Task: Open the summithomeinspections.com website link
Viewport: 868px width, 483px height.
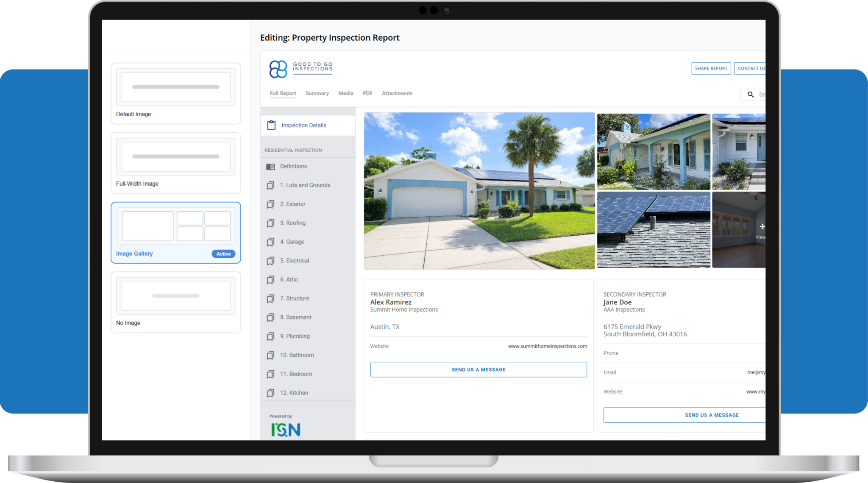Action: coord(548,346)
